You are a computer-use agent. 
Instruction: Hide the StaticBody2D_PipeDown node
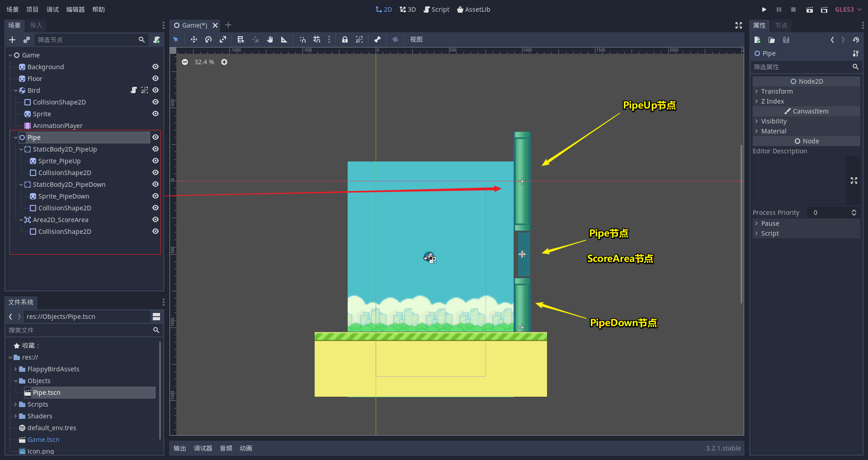pos(156,185)
